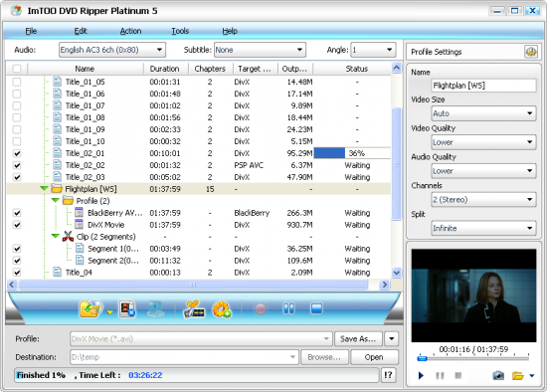Uncheck the Title_04 checkbox
The image size is (547, 392).
point(16,273)
